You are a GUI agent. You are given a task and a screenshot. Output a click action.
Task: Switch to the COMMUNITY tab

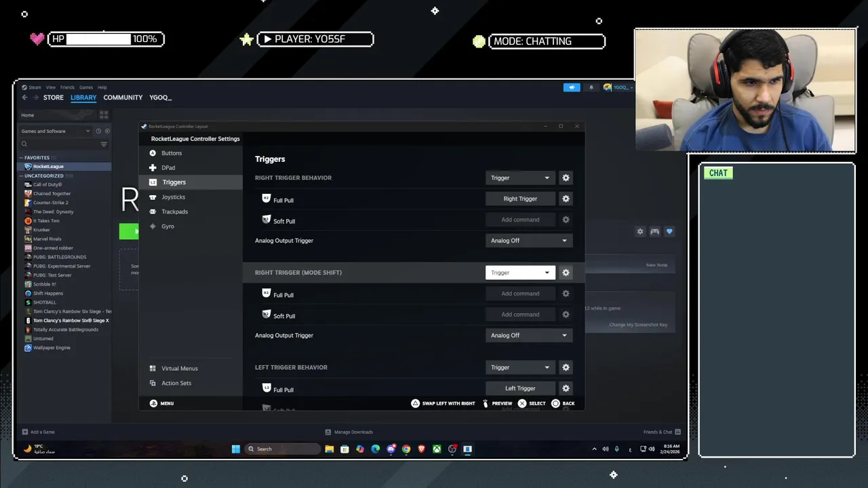[123, 98]
